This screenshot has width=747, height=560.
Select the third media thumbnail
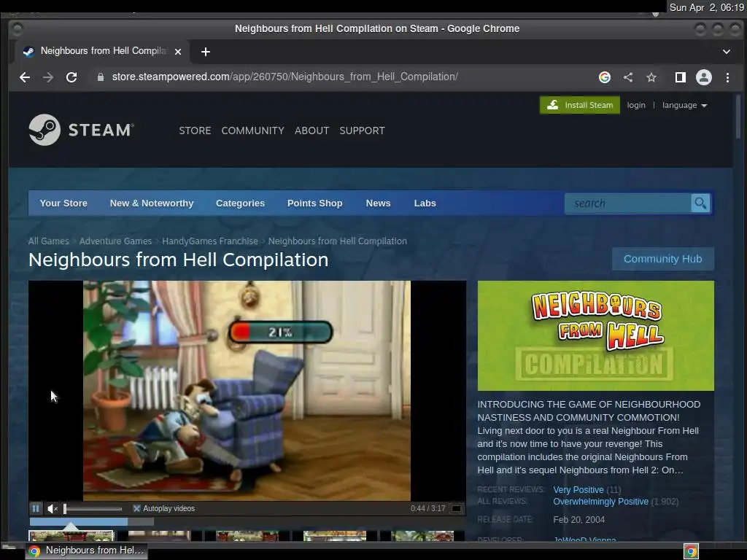pos(247,536)
